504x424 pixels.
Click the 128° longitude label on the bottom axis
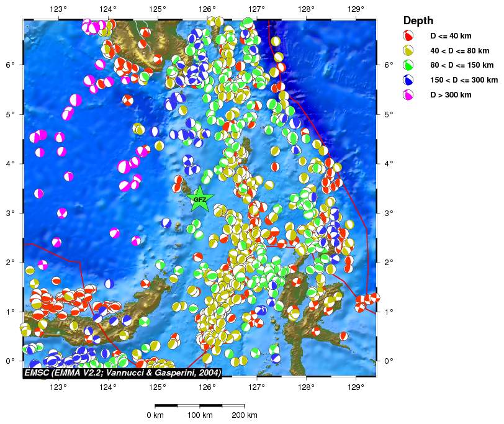click(x=307, y=386)
